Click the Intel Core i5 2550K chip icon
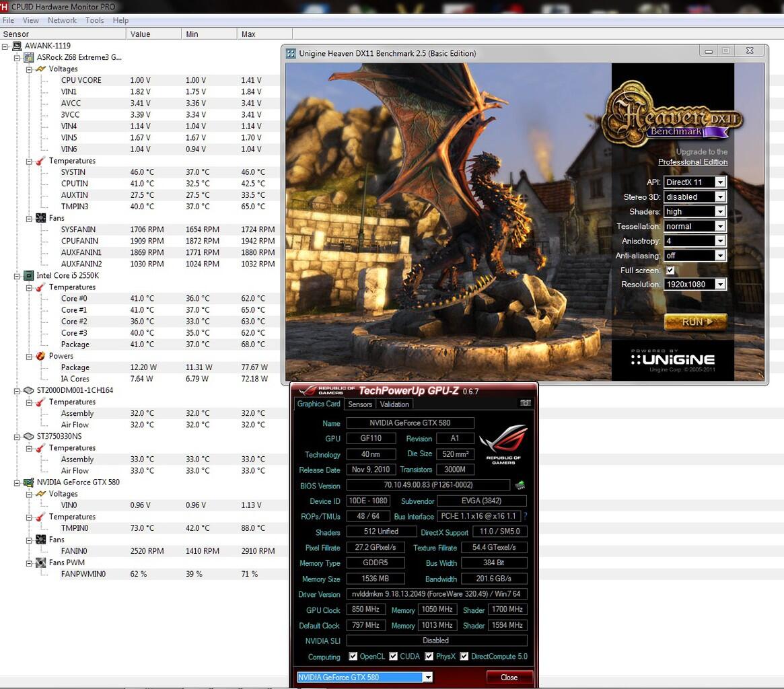The width and height of the screenshot is (784, 689). (x=28, y=275)
